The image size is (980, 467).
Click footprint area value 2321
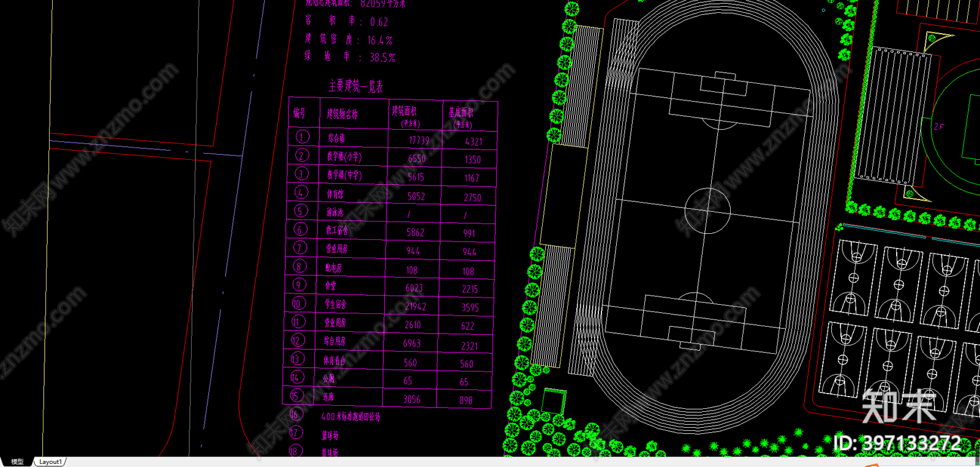[x=469, y=346]
